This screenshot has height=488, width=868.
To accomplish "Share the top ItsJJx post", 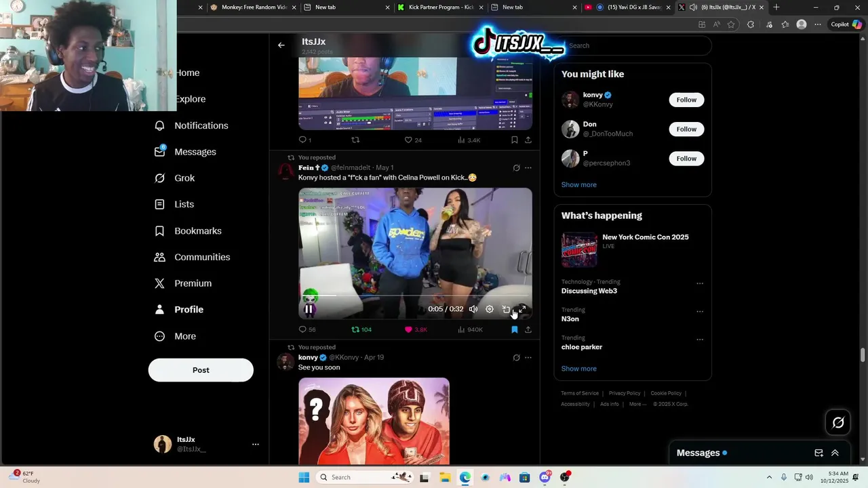I will point(528,140).
